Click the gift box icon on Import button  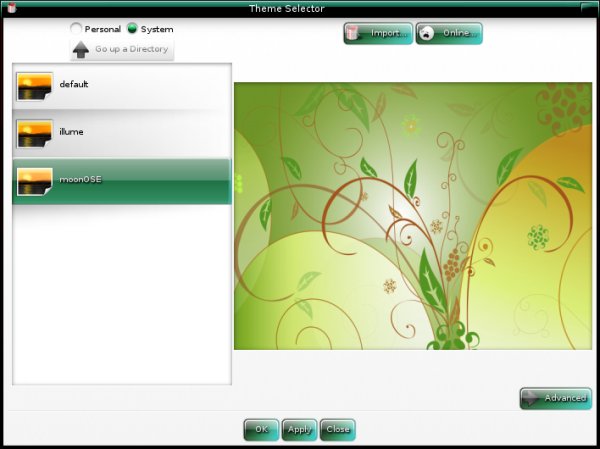coord(353,33)
